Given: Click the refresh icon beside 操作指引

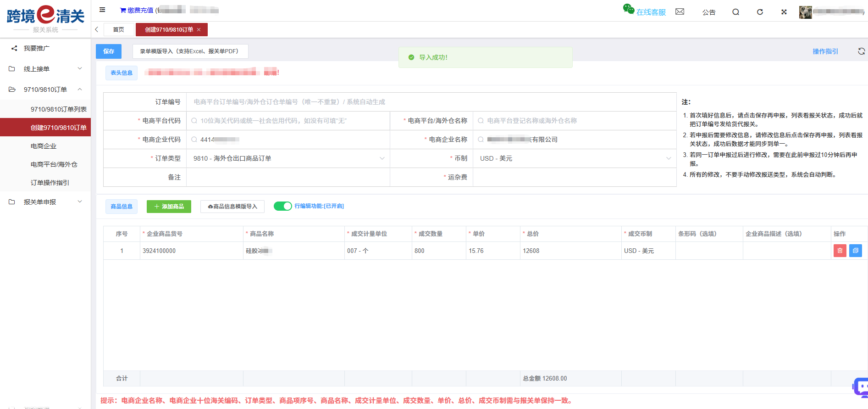Looking at the screenshot, I should (861, 51).
